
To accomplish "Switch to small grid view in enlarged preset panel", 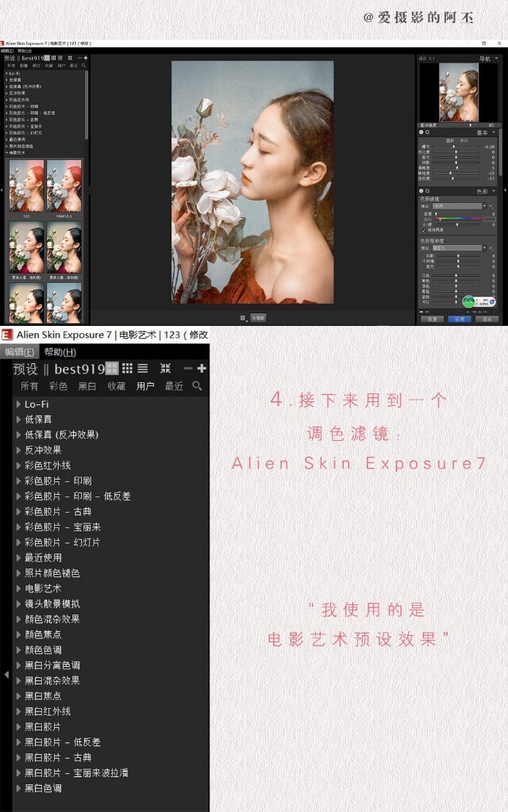I will (x=128, y=368).
